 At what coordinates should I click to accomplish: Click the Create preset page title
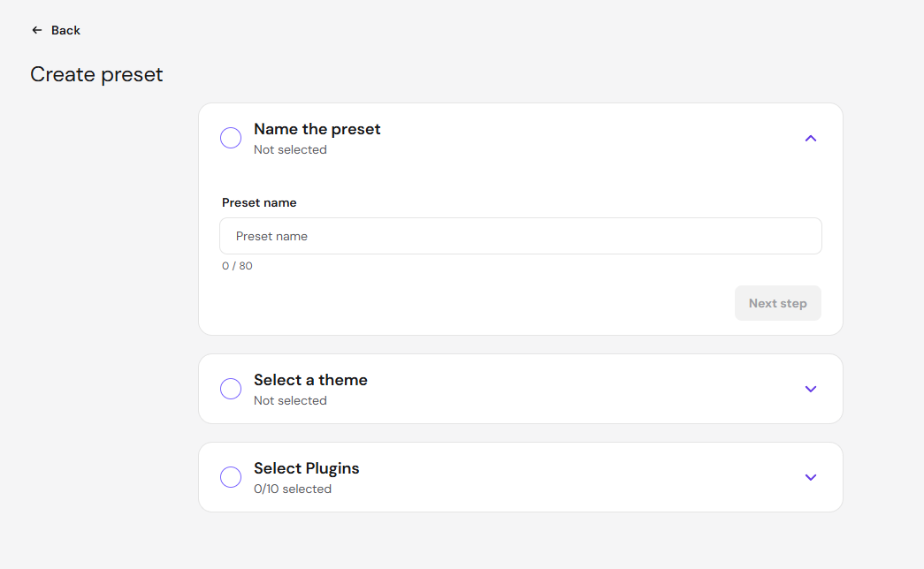(96, 75)
